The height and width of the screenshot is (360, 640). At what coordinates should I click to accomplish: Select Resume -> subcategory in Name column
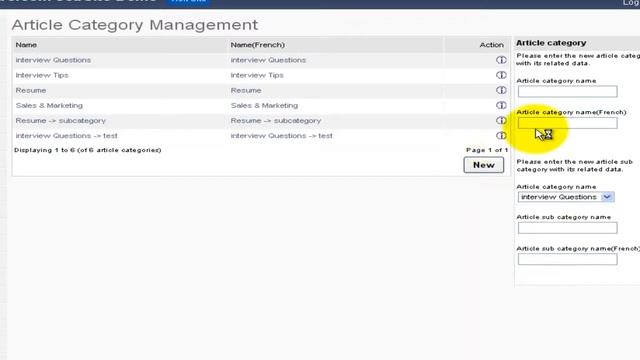(60, 120)
